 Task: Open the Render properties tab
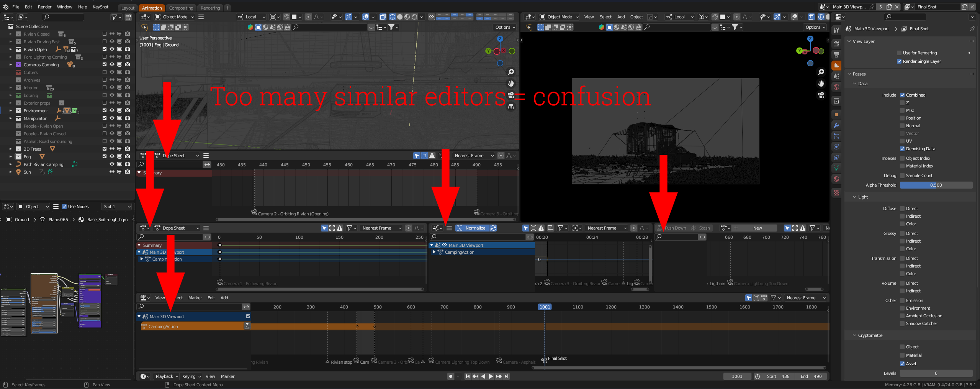[x=836, y=44]
